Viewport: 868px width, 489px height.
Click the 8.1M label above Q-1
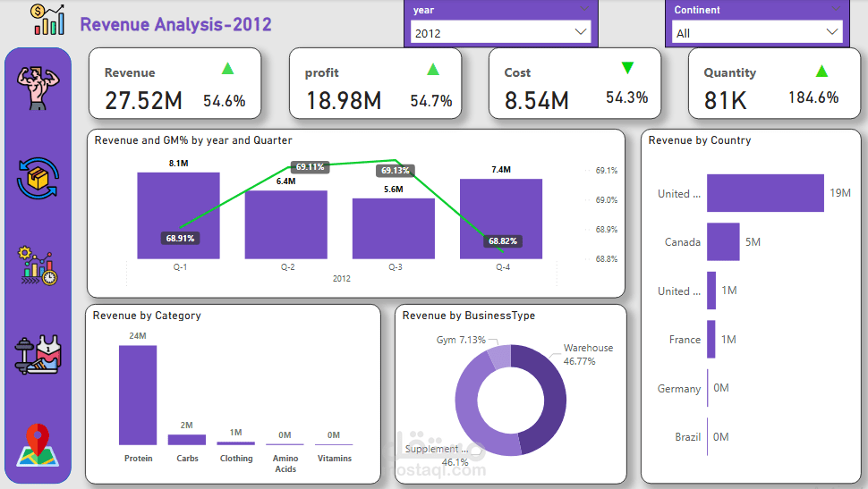click(178, 164)
